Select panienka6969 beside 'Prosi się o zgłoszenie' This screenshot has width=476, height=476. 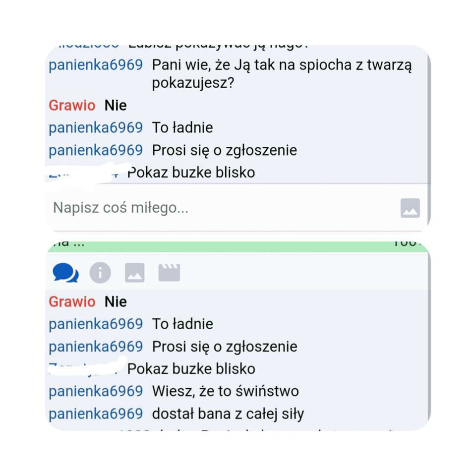(95, 347)
